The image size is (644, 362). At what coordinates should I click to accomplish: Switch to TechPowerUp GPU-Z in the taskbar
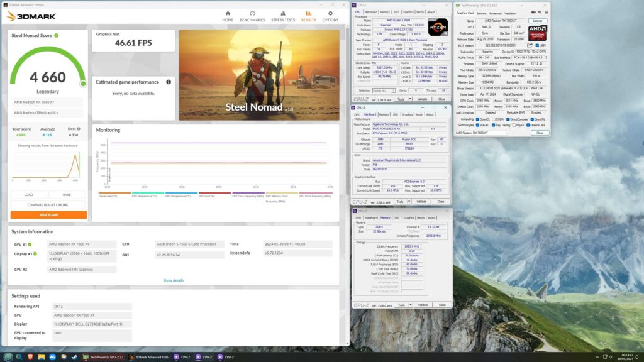coord(104,357)
